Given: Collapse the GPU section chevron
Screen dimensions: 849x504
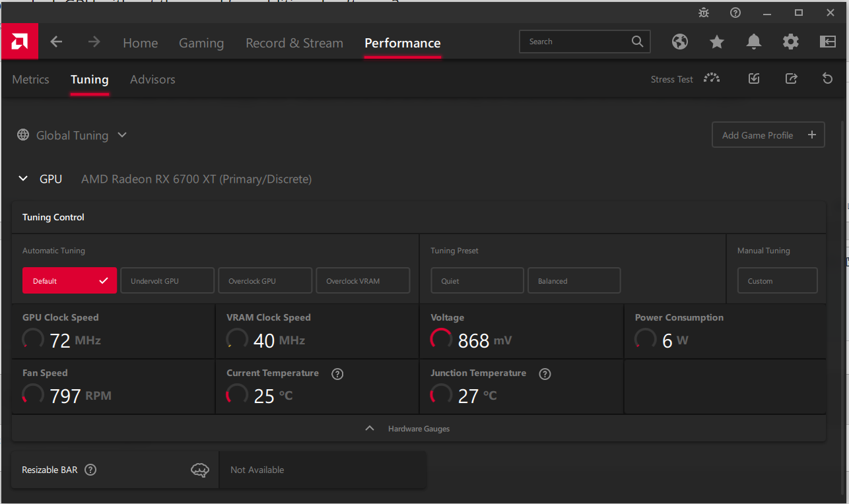Looking at the screenshot, I should pyautogui.click(x=23, y=179).
